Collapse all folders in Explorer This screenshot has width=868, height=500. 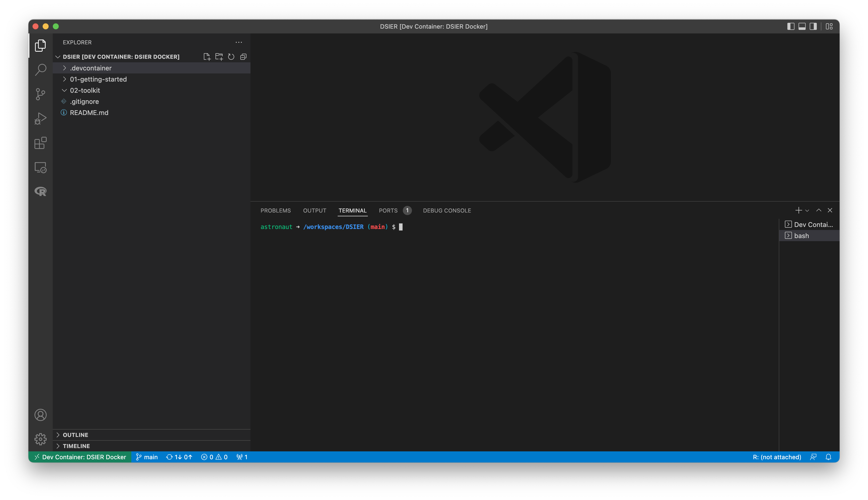(243, 57)
